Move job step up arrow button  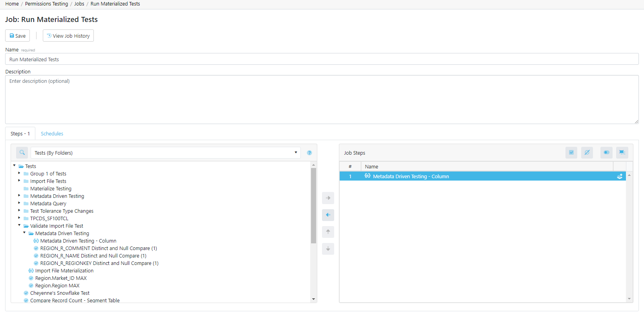tap(328, 232)
